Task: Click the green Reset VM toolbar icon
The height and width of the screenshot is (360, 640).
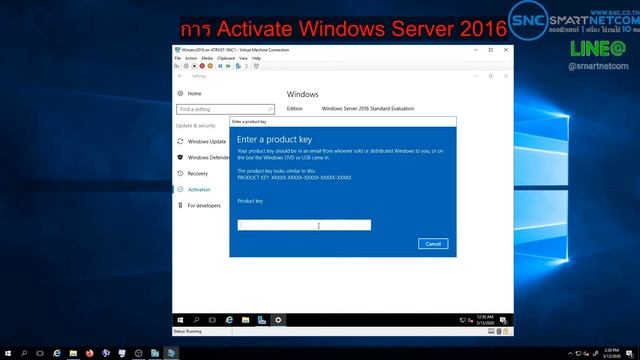Action: 228,66
